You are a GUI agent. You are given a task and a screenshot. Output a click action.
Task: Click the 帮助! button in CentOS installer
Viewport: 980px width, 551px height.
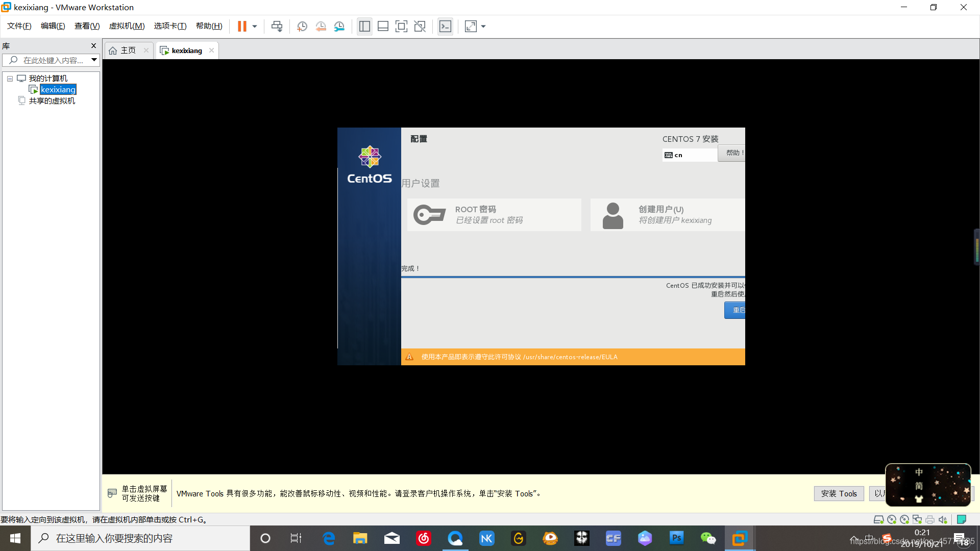point(731,153)
